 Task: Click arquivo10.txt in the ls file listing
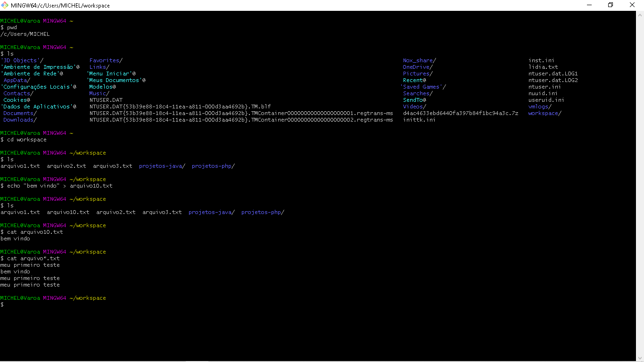[68, 212]
